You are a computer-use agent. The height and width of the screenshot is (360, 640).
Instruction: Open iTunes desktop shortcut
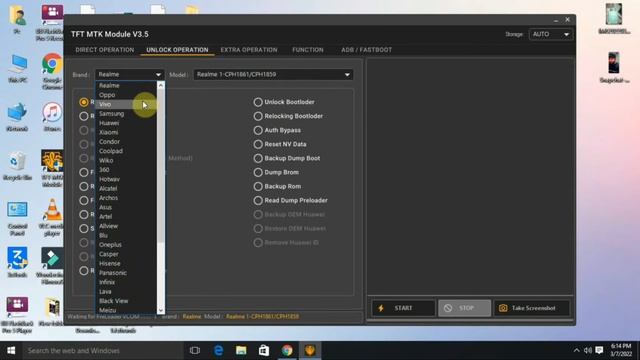coord(52,117)
